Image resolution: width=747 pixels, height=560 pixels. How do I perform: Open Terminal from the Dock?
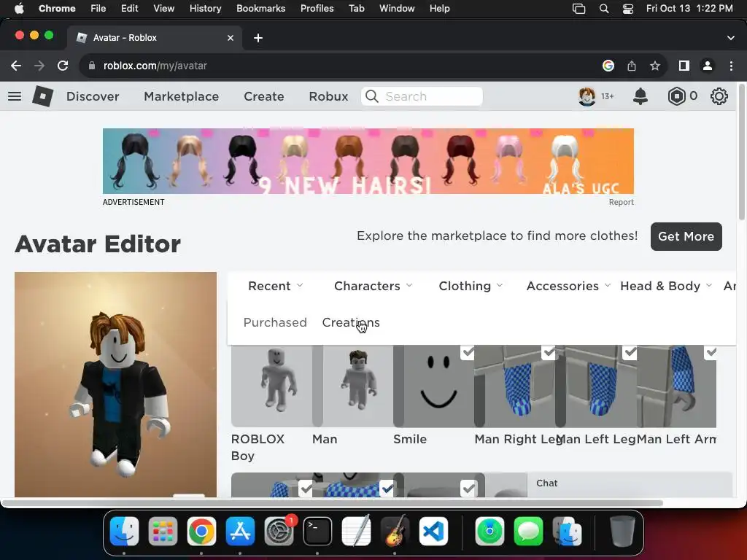(x=318, y=531)
